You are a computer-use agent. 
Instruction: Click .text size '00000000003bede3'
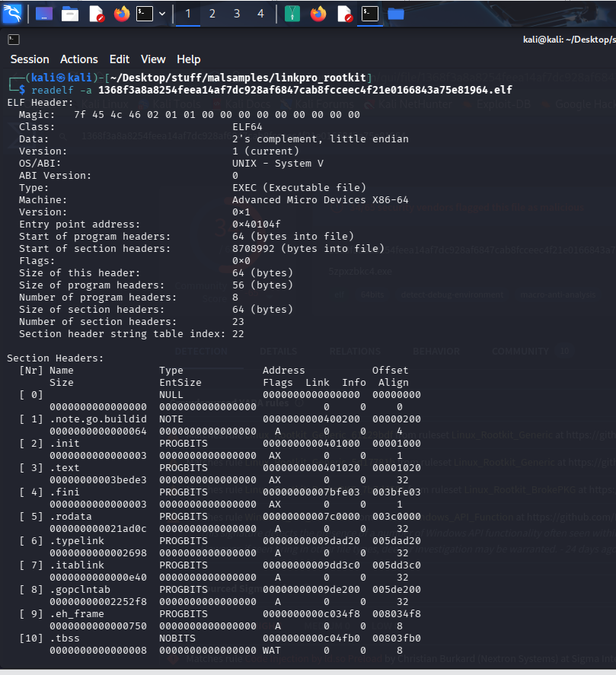(x=98, y=479)
